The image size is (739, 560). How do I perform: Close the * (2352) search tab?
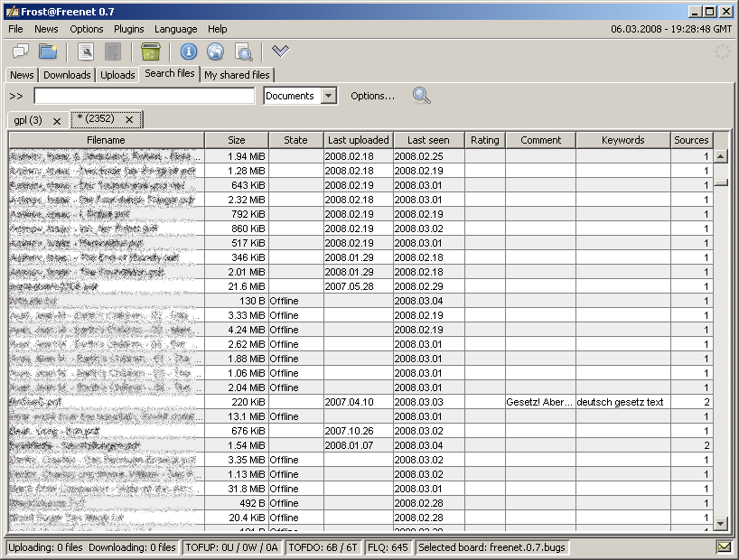point(129,120)
